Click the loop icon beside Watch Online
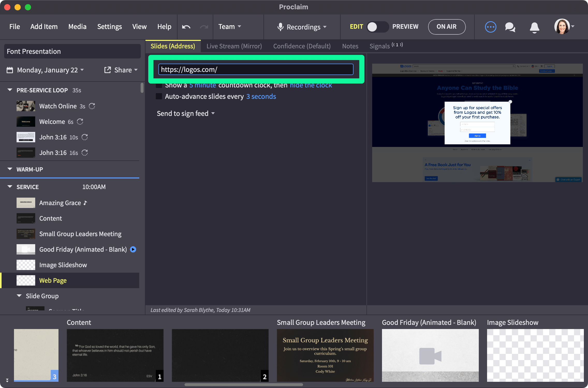588x388 pixels. 92,106
